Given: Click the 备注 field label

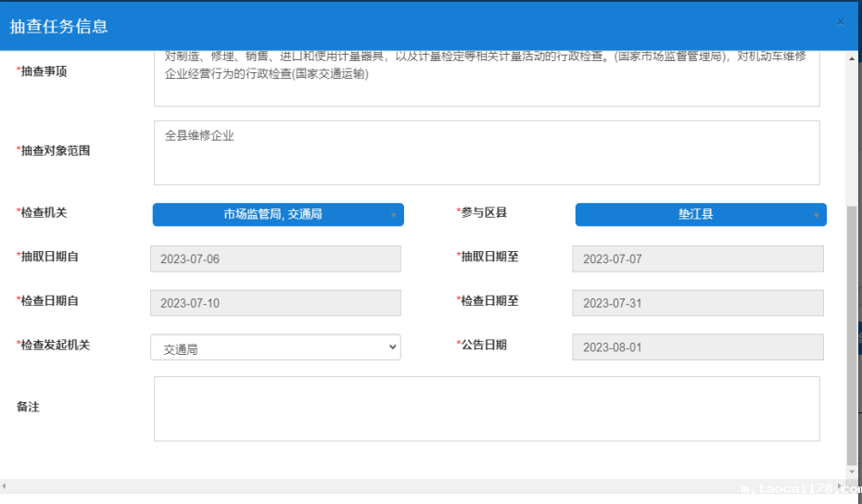Looking at the screenshot, I should [x=29, y=407].
